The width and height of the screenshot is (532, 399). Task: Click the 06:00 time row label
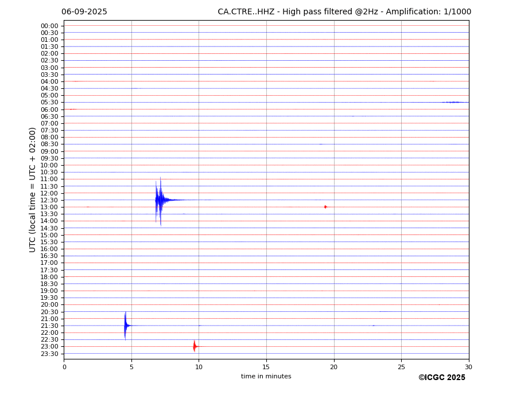49,110
